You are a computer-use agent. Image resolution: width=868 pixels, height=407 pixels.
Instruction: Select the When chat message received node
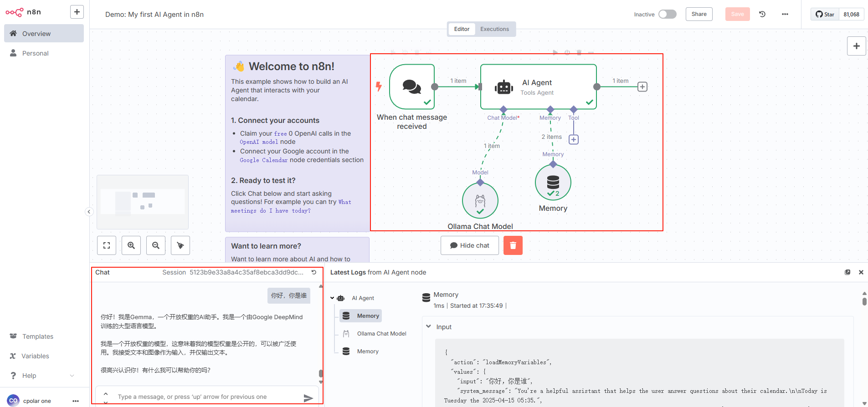[412, 86]
